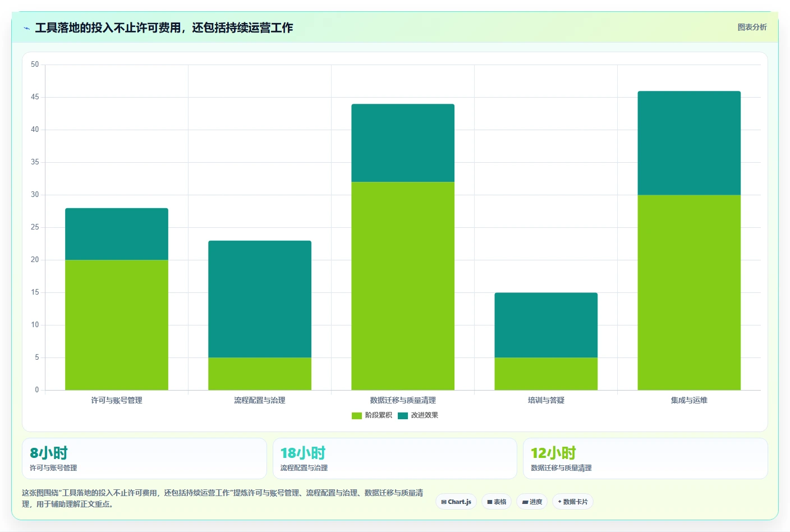Click the teal bar segment for 集成与运维
Image resolution: width=790 pixels, height=532 pixels.
(689, 143)
